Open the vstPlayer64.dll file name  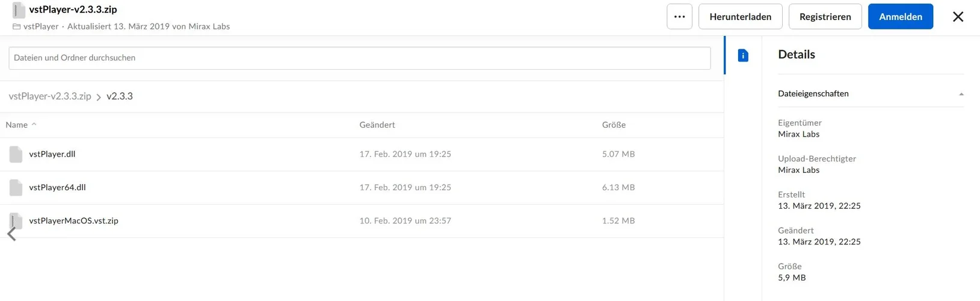point(57,187)
